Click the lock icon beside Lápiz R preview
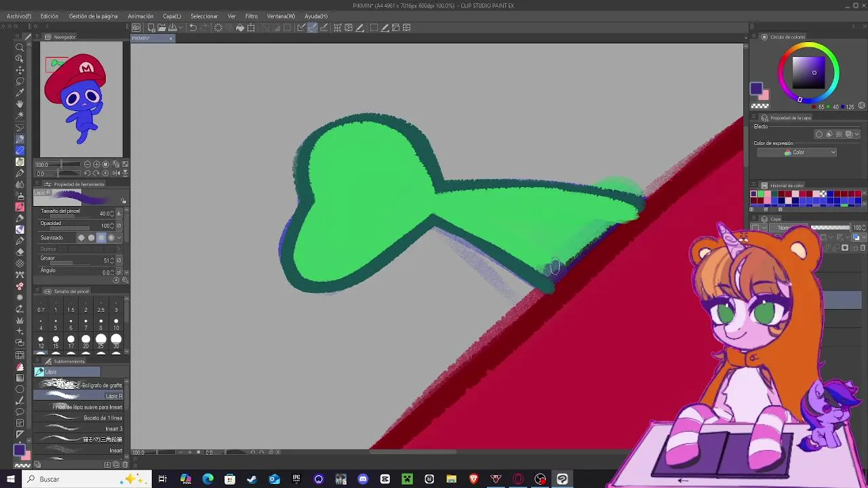The width and height of the screenshot is (868, 488). [x=123, y=201]
